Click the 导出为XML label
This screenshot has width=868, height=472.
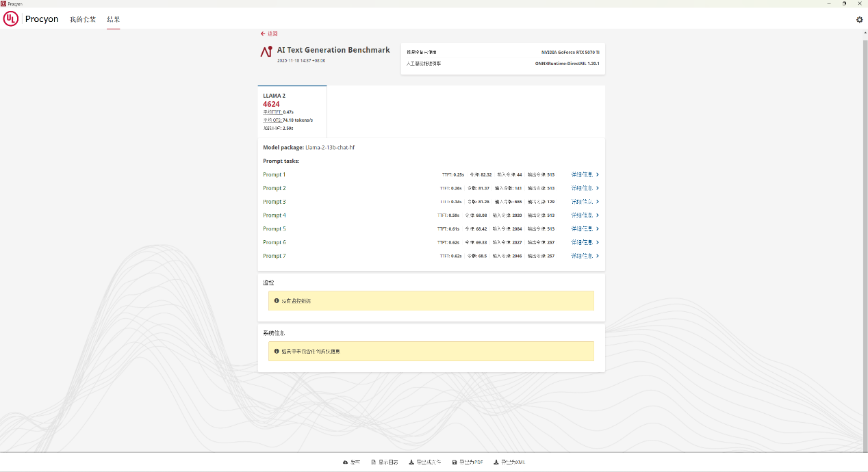tap(513, 462)
